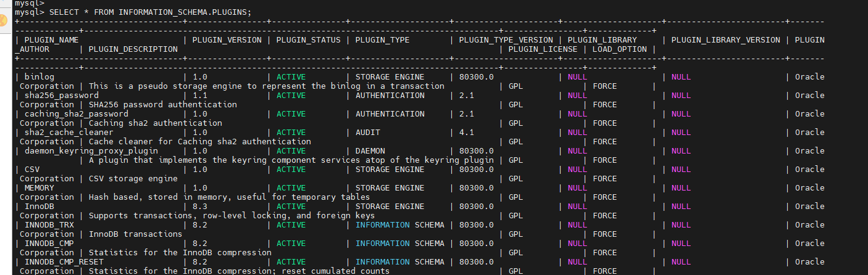Click the PLUGIN_VERSION column header

pos(227,40)
